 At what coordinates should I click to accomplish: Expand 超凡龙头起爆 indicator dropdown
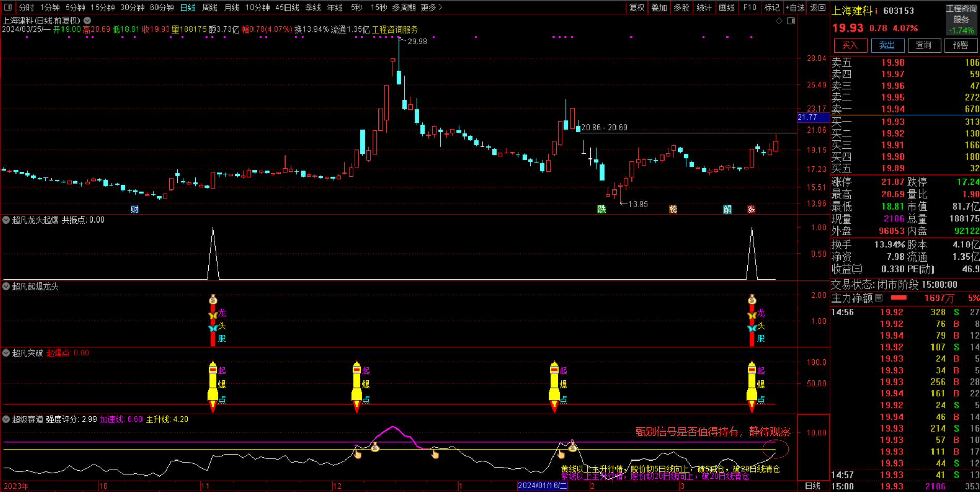[x=6, y=220]
